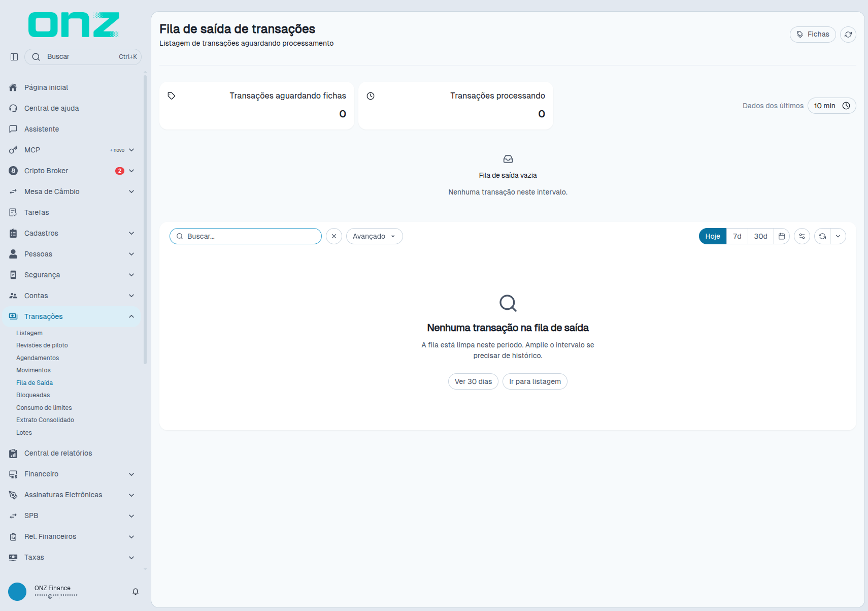
Task: Click the table refresh icon
Action: (x=822, y=236)
